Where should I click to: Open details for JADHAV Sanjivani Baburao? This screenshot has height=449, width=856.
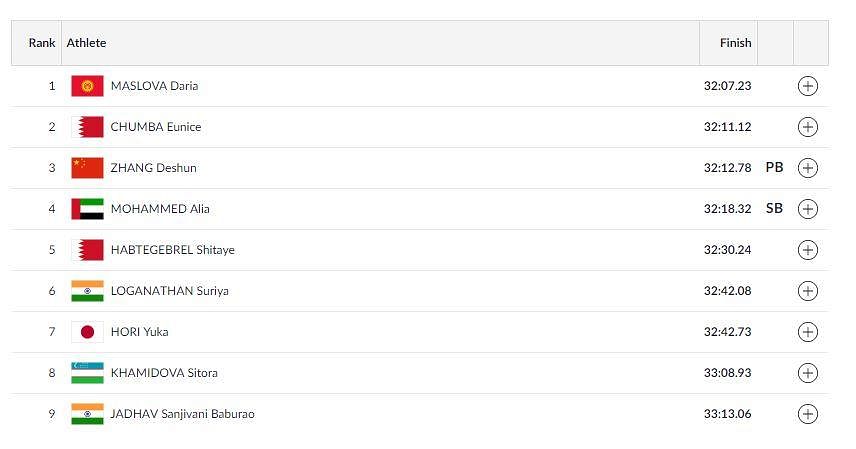click(807, 413)
